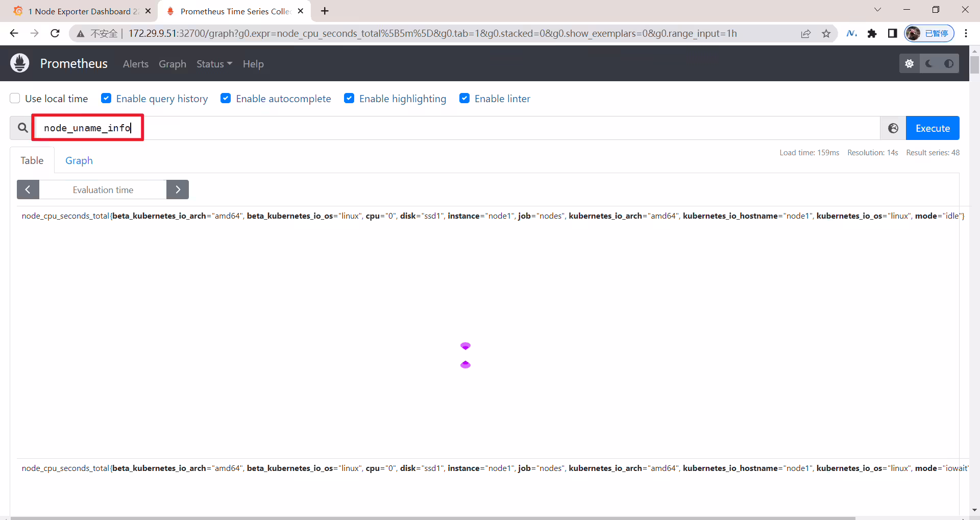Click the Resolution: 14s text
The width and height of the screenshot is (980, 520).
(873, 153)
